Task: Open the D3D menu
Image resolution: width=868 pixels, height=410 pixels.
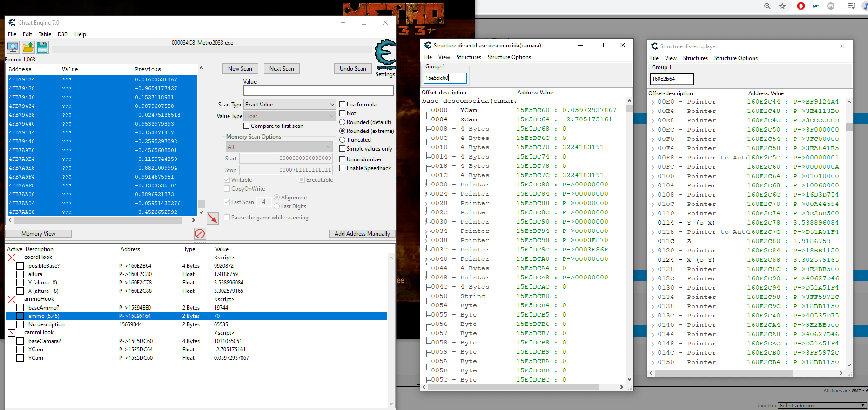Action: click(x=63, y=34)
